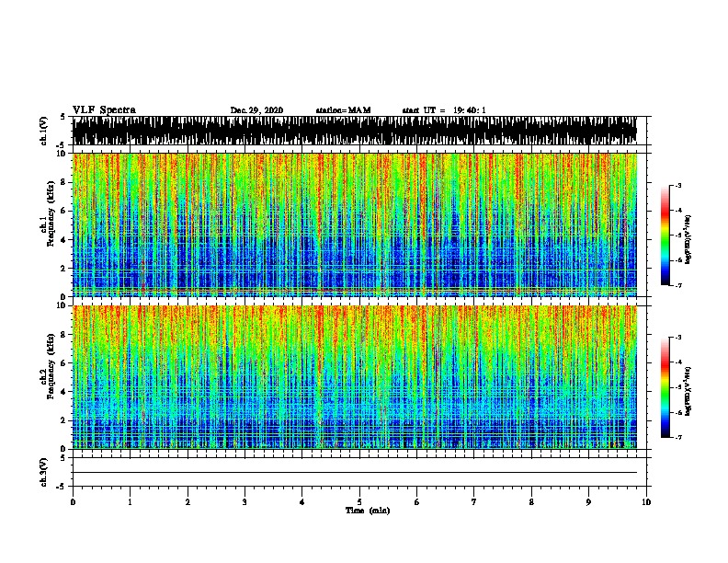This screenshot has width=728, height=563.
Task: Click the "5" tick on ch.1(V) axis
Action: [63, 118]
